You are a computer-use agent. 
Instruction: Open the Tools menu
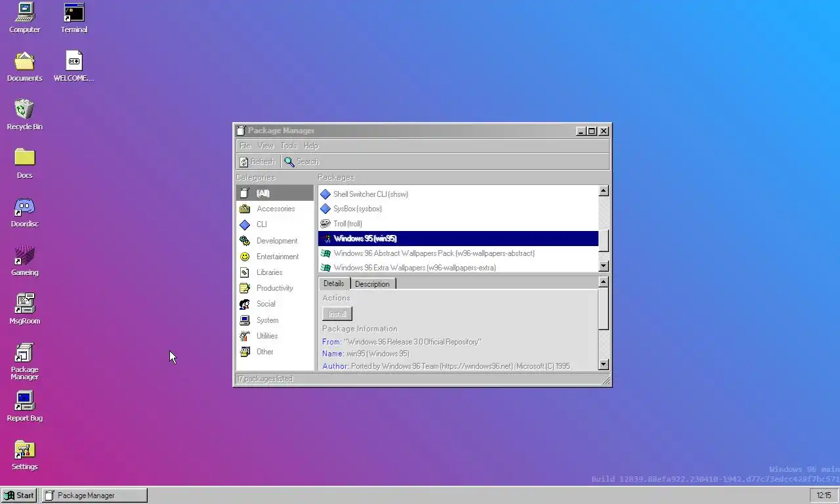[x=289, y=146]
